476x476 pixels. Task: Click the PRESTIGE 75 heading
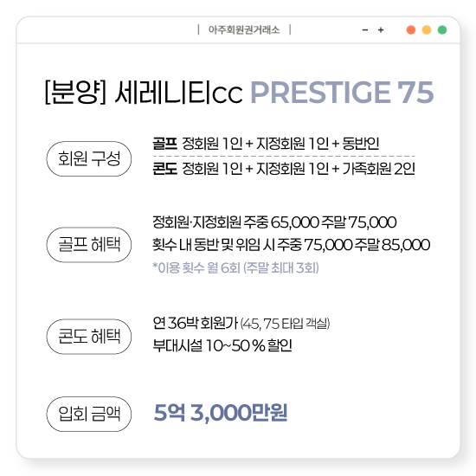pyautogui.click(x=342, y=93)
